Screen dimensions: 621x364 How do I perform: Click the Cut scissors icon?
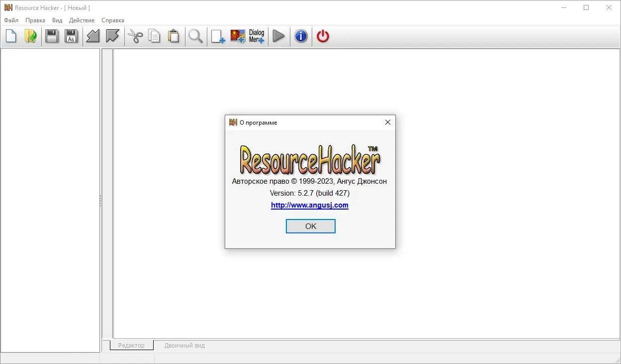135,36
